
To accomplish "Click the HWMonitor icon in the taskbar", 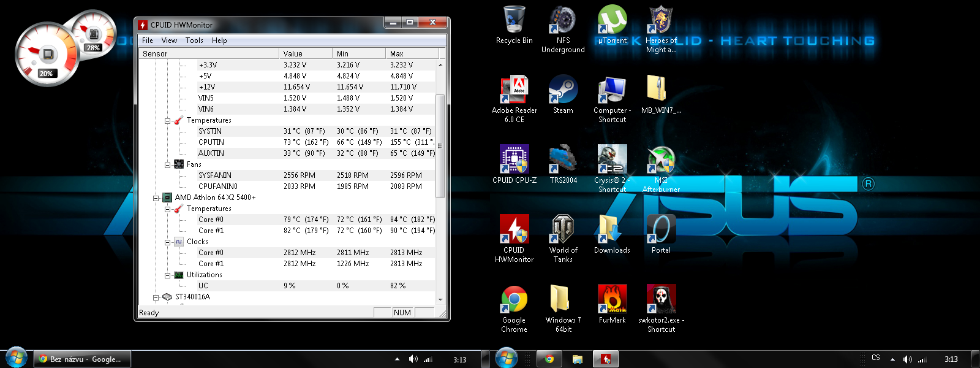I will pos(606,359).
